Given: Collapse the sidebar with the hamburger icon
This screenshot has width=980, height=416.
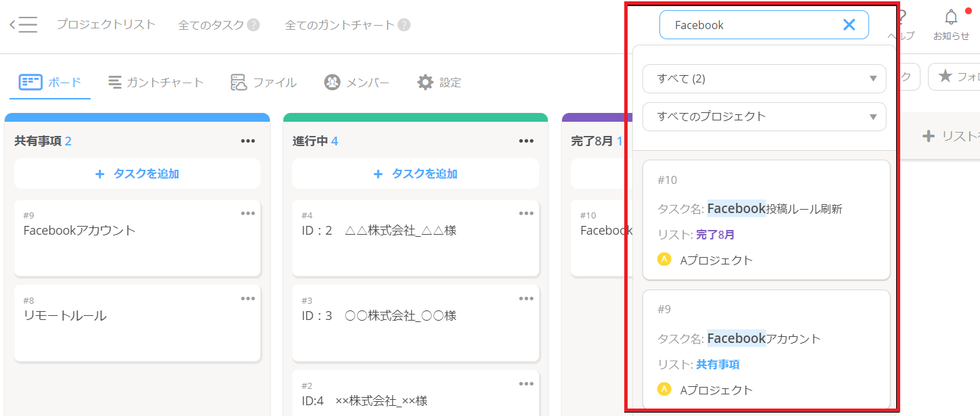Looking at the screenshot, I should pyautogui.click(x=24, y=25).
